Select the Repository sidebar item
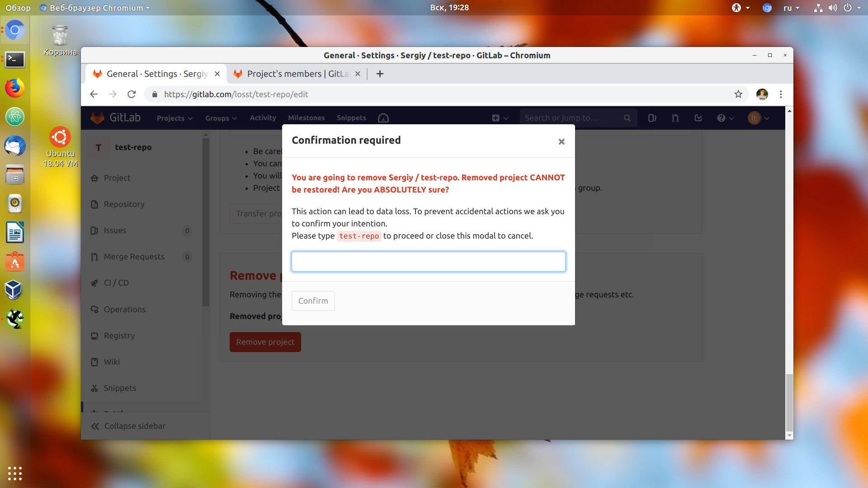This screenshot has width=868, height=488. coord(123,204)
